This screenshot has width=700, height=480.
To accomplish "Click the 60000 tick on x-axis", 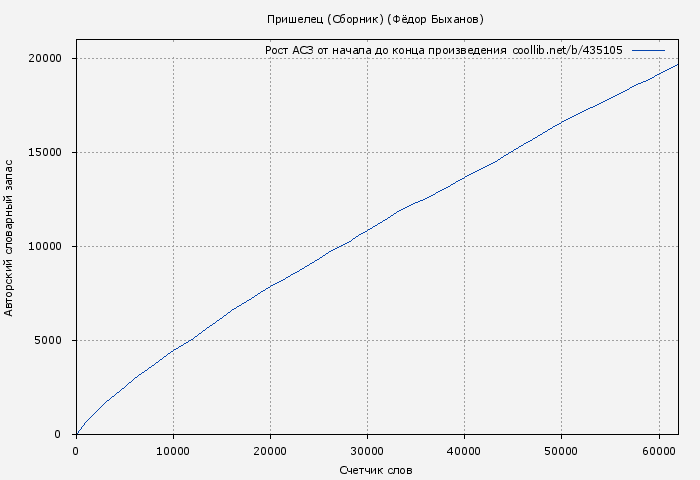I will [x=658, y=450].
